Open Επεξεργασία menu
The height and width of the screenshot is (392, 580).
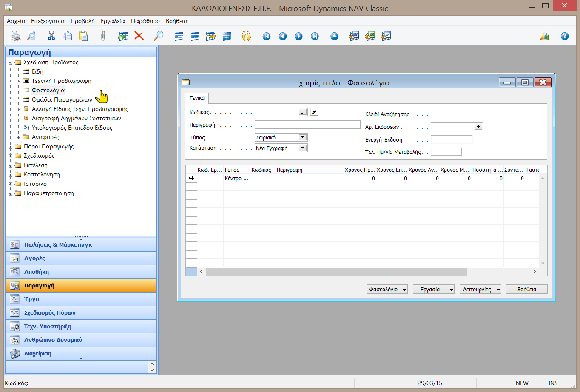48,21
